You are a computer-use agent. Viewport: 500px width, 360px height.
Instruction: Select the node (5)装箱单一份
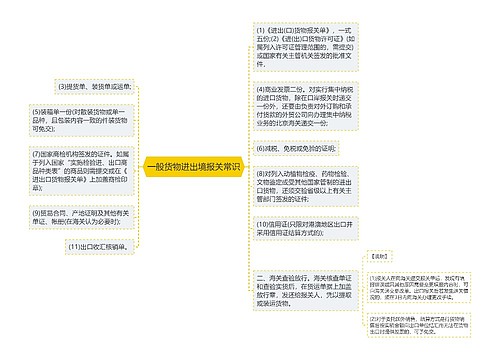coord(81,120)
